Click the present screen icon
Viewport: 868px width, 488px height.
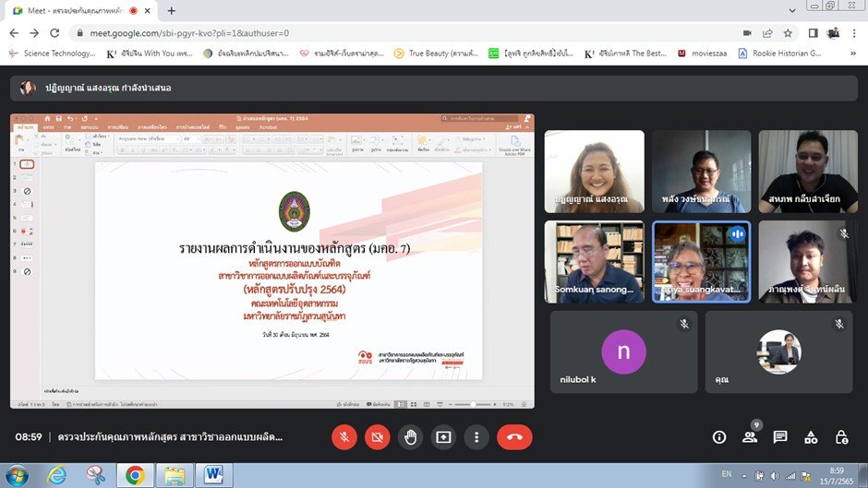point(443,437)
